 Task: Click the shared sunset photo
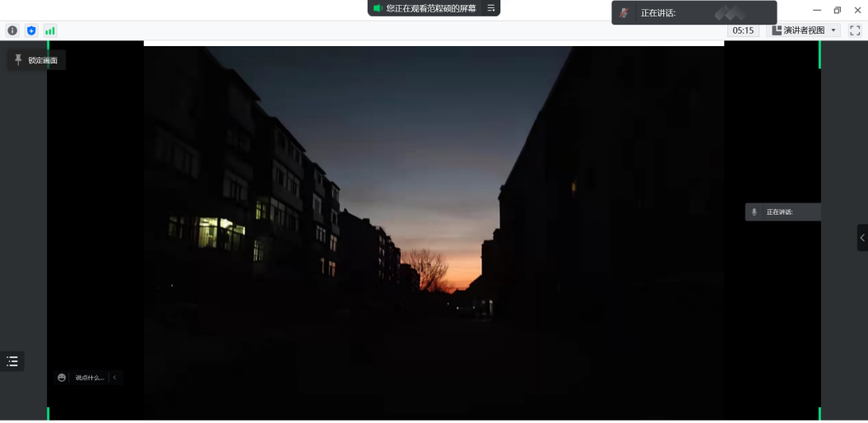pos(434,230)
